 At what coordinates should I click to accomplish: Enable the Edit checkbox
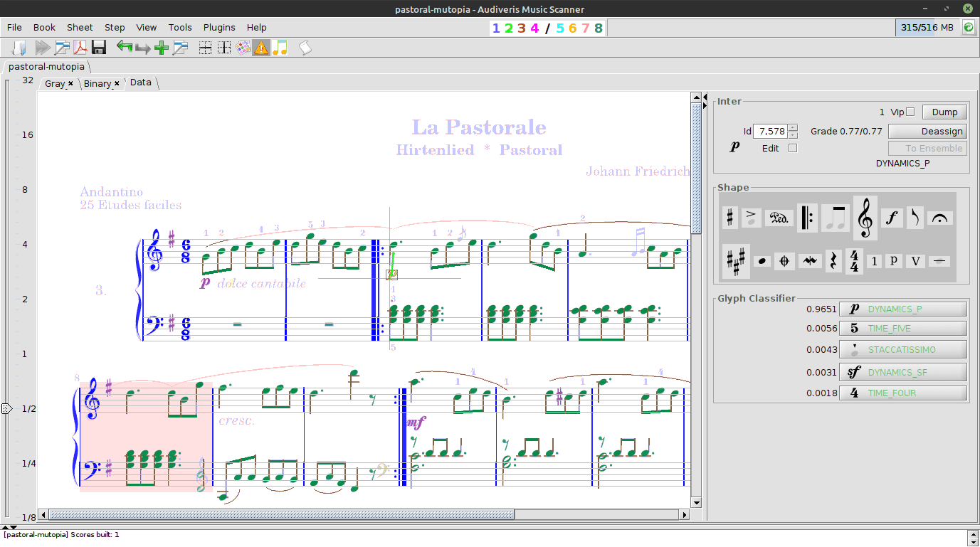click(793, 148)
